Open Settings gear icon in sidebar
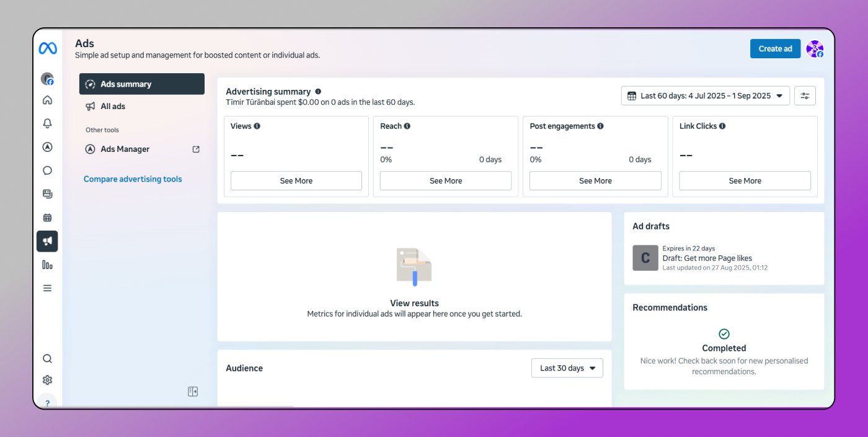The image size is (868, 437). (47, 380)
